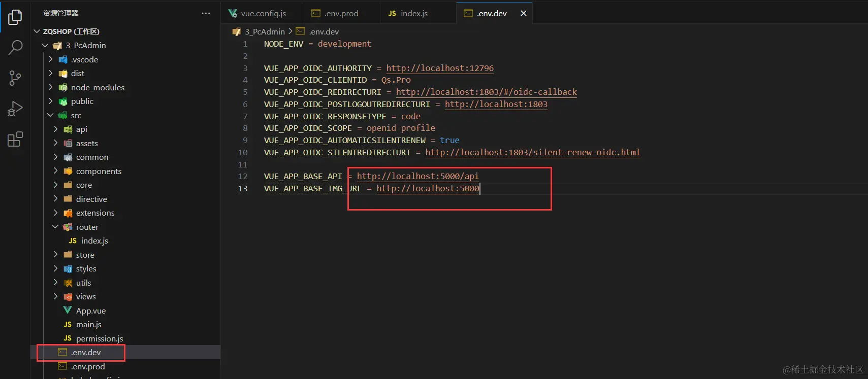Collapse the ZQSHOP workspace section
The height and width of the screenshot is (379, 868).
37,31
